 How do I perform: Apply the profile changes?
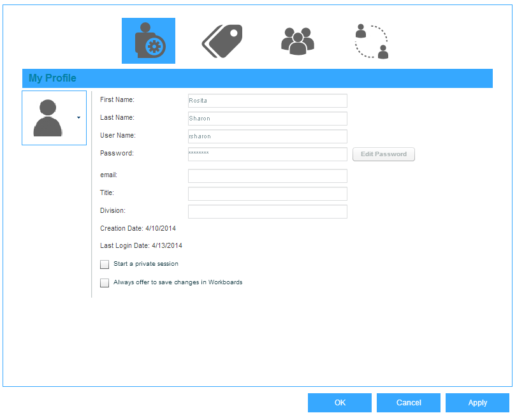(477, 403)
